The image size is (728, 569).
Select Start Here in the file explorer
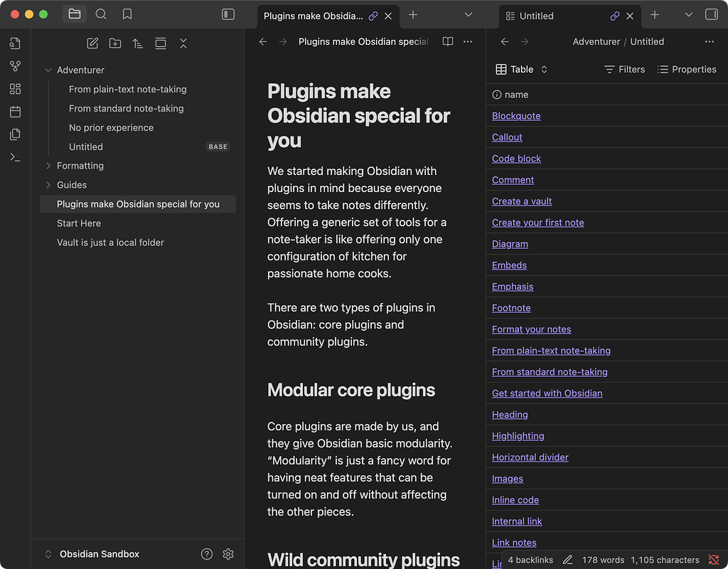click(x=78, y=223)
